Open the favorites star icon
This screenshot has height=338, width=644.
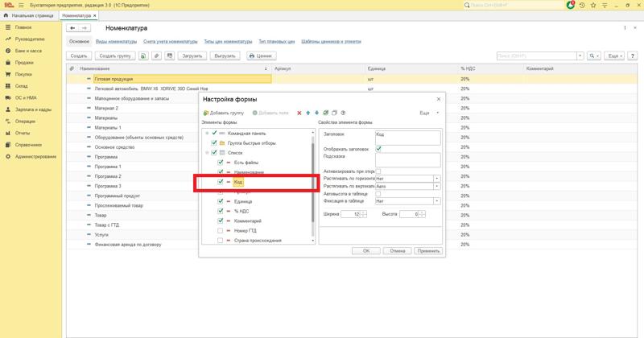tap(593, 6)
